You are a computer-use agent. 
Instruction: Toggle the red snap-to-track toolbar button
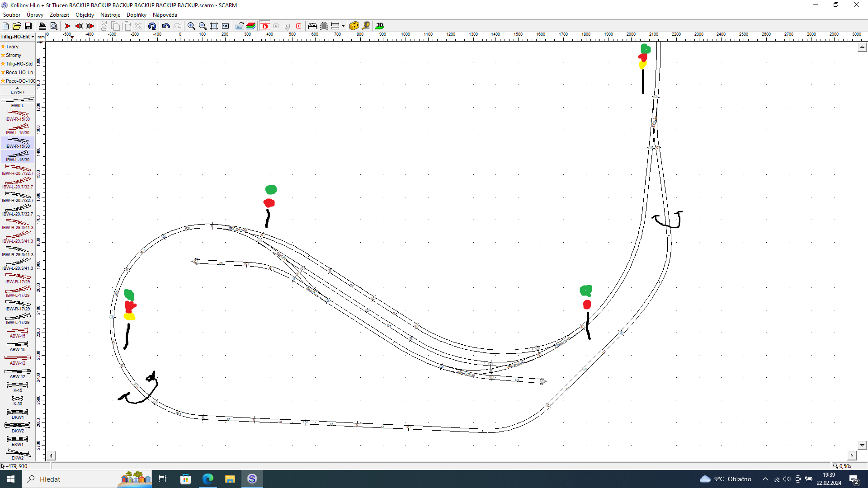(x=265, y=26)
